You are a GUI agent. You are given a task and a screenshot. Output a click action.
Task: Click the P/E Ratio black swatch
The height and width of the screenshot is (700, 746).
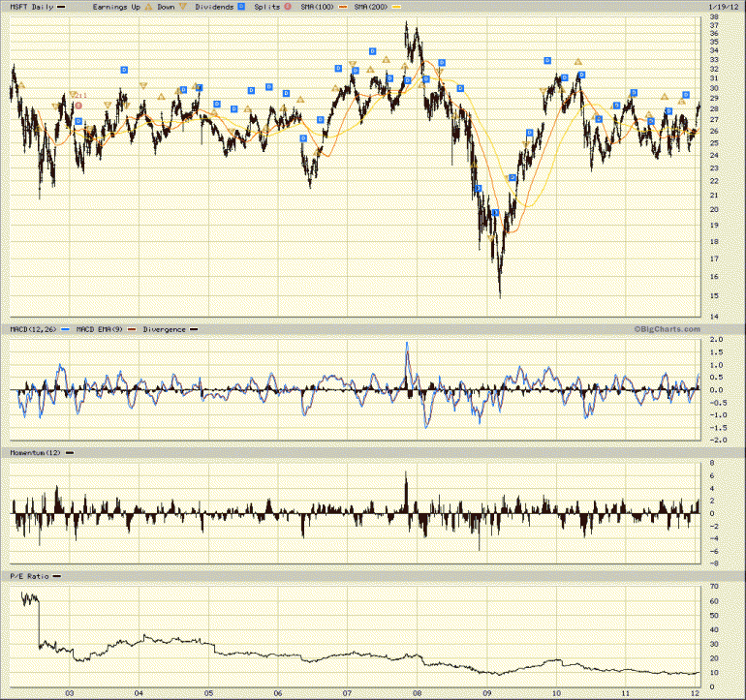pos(56,576)
